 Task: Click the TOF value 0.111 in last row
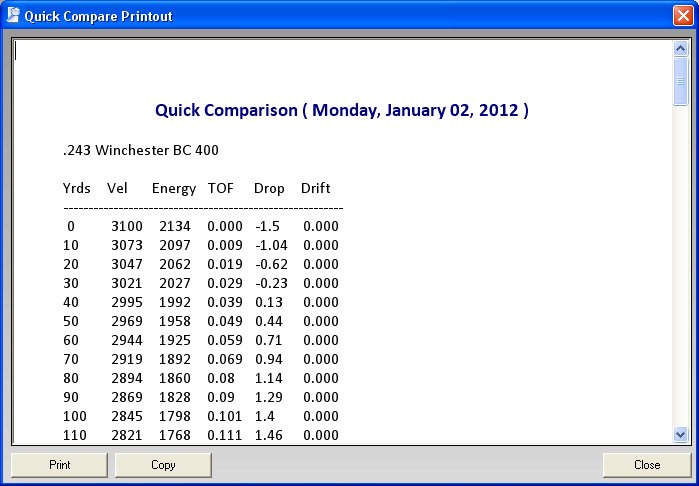click(224, 435)
